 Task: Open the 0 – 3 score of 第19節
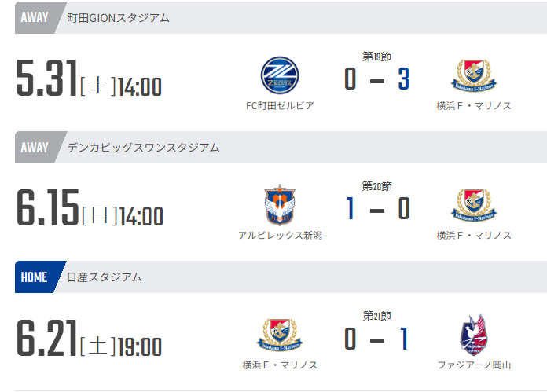tap(376, 79)
